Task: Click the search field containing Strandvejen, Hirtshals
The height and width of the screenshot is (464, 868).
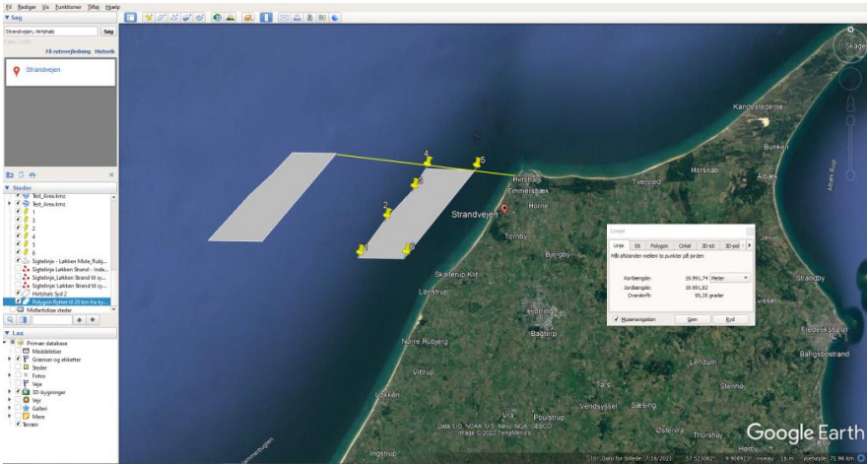Action: point(51,32)
